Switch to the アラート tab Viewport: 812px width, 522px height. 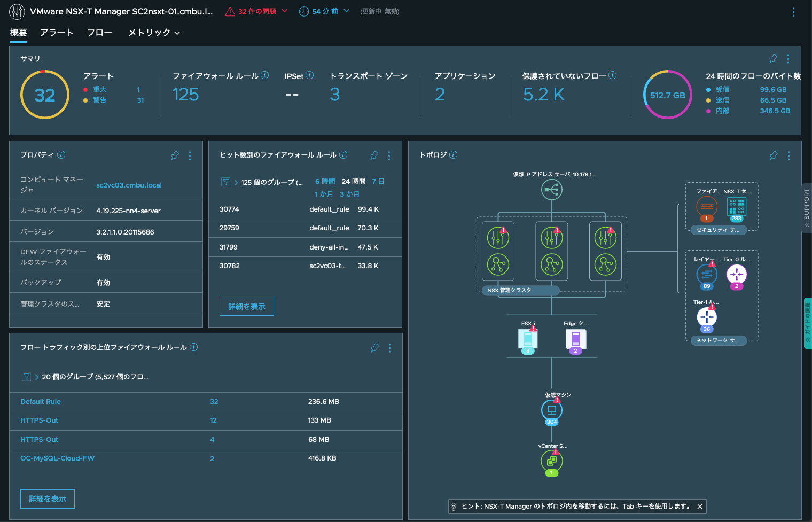(x=56, y=33)
